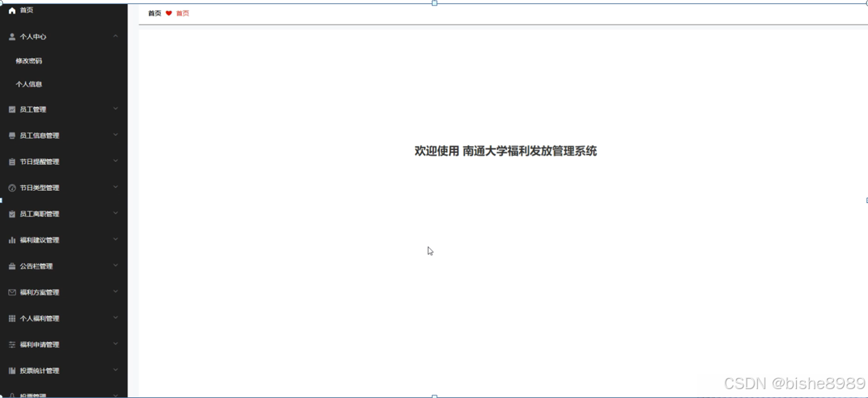This screenshot has height=398, width=868.
Task: Click the icon beside 员工管理
Action: [12, 109]
